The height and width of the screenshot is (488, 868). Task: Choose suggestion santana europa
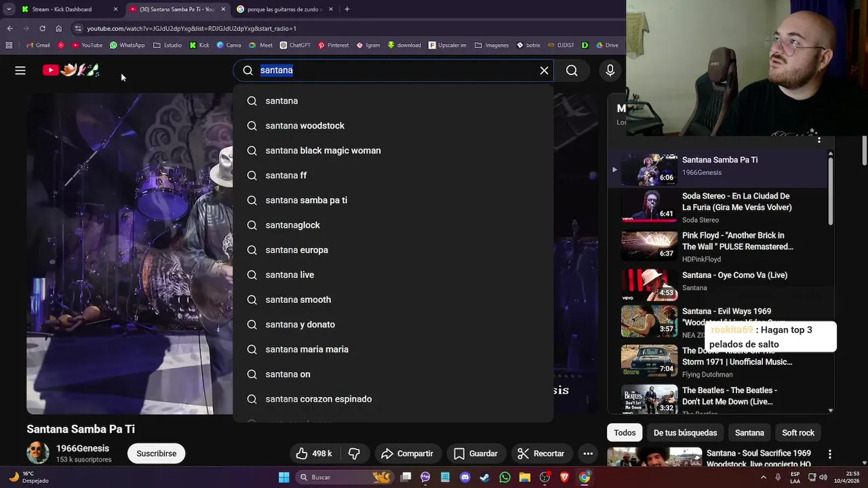point(393,250)
